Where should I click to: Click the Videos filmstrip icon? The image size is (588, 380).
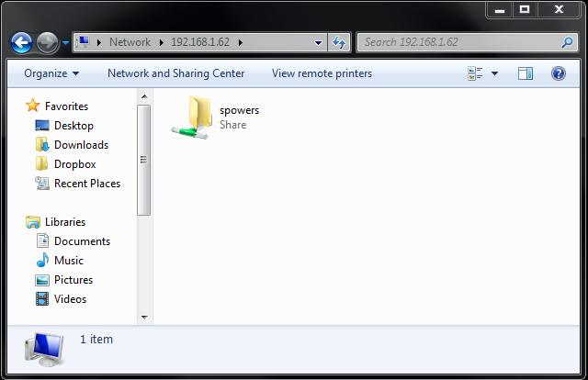[x=42, y=298]
